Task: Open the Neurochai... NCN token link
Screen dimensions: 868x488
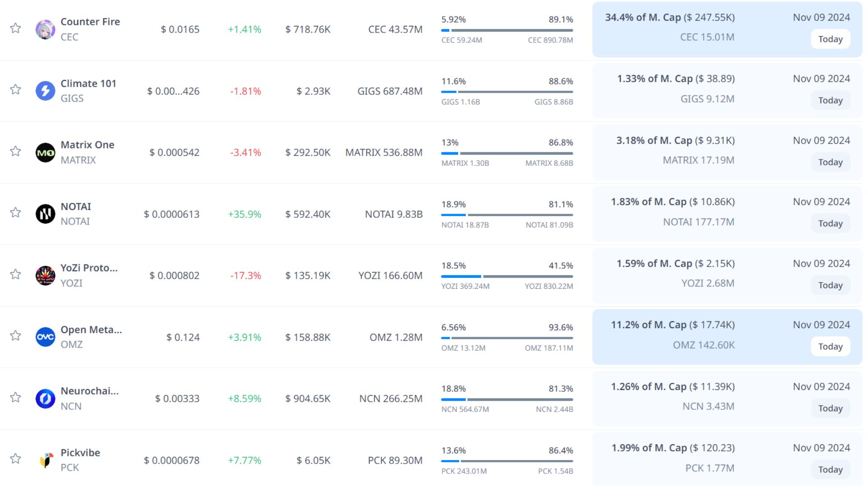Action: point(90,391)
